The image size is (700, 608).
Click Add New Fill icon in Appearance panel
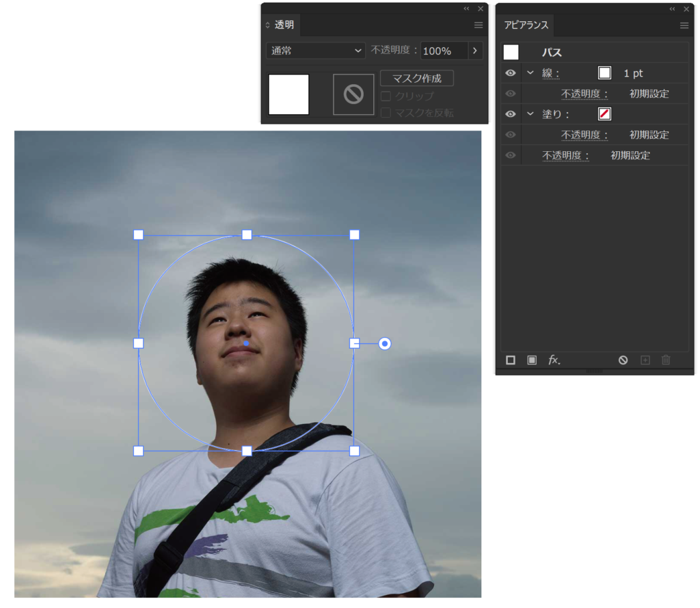click(532, 360)
